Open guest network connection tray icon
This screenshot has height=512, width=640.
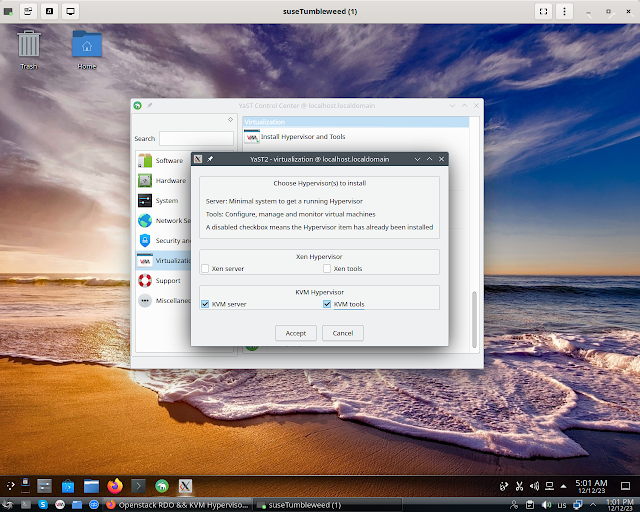(x=549, y=486)
